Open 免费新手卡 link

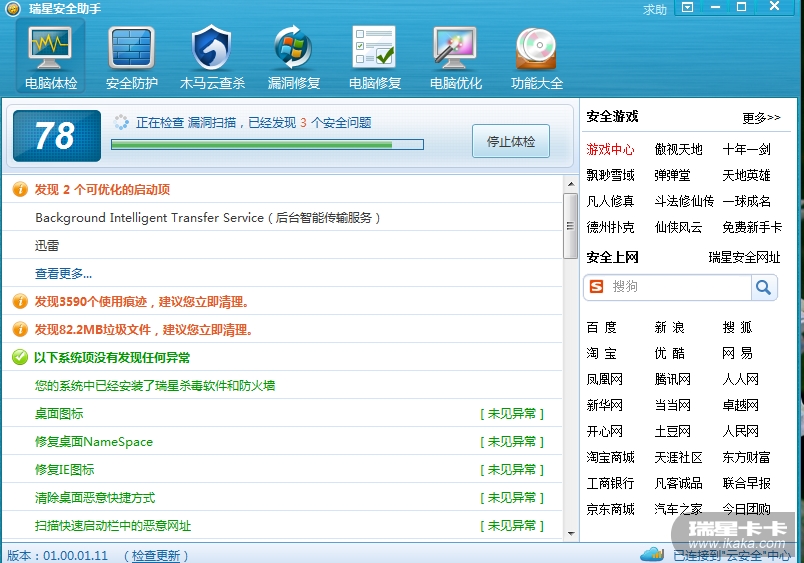752,227
